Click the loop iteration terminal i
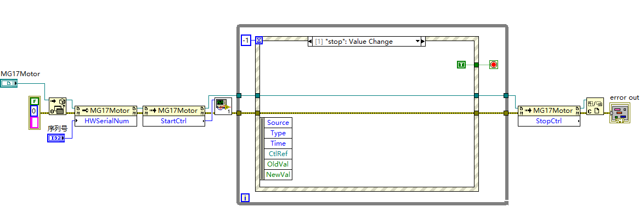Screen dimensions: 644x218 [x=245, y=198]
